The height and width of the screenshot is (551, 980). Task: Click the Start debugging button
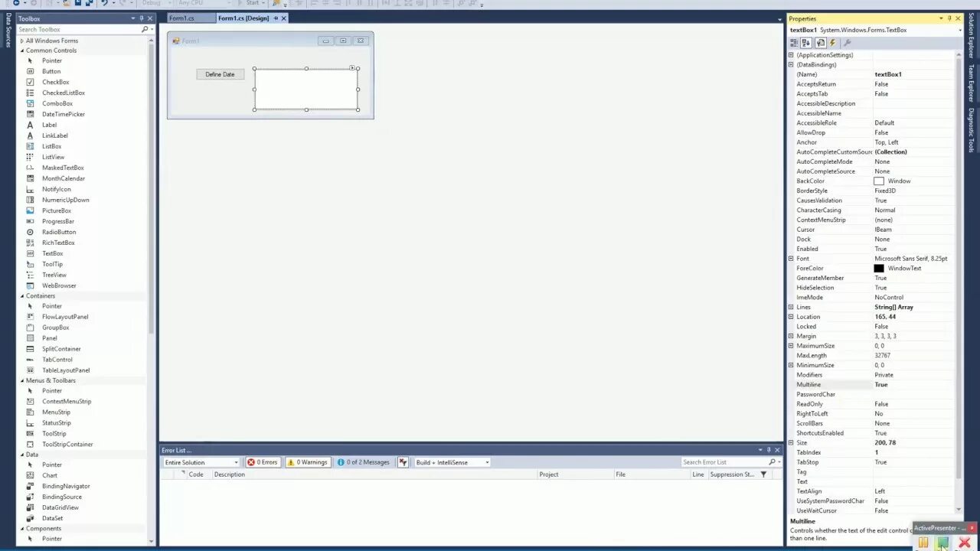pyautogui.click(x=249, y=3)
